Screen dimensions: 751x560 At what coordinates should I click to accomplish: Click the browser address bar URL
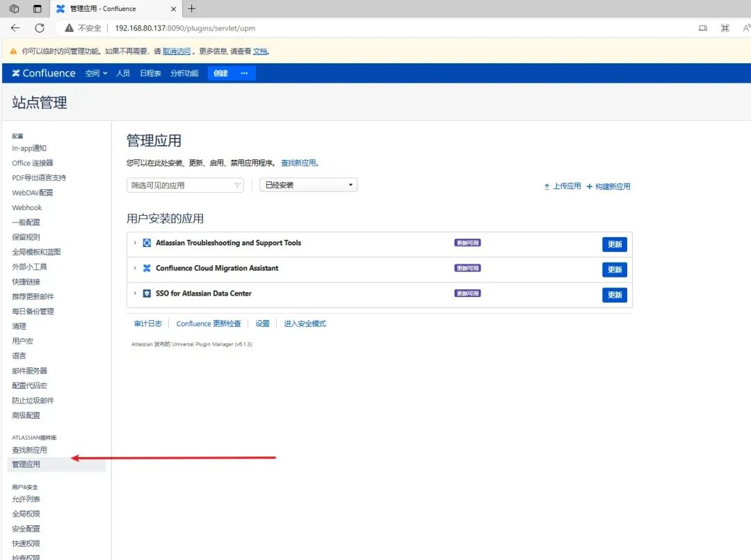tap(185, 28)
